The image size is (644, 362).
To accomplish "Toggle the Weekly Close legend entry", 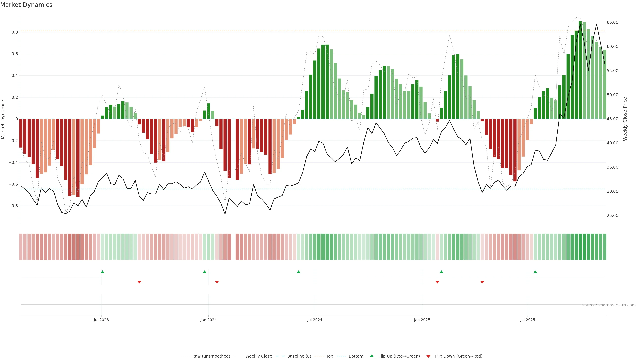I will [258, 356].
